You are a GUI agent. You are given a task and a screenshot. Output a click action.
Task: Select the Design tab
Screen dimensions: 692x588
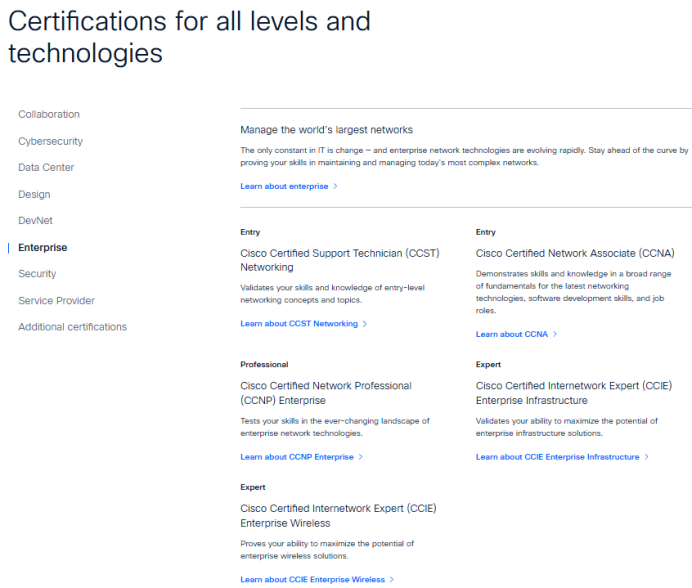pos(34,194)
